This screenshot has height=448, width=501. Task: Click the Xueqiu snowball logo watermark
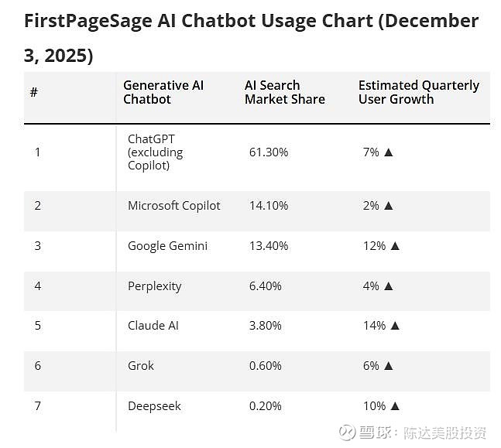click(347, 432)
